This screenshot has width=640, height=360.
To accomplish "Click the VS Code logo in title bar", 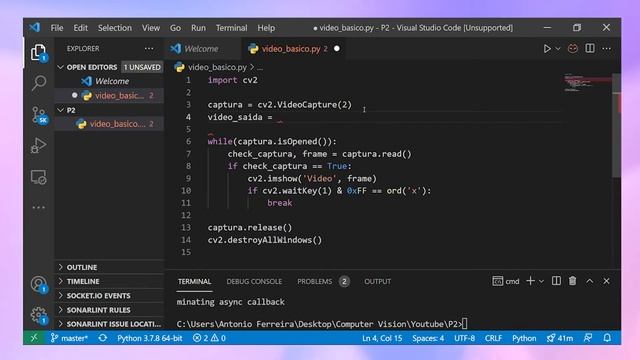I will (35, 27).
